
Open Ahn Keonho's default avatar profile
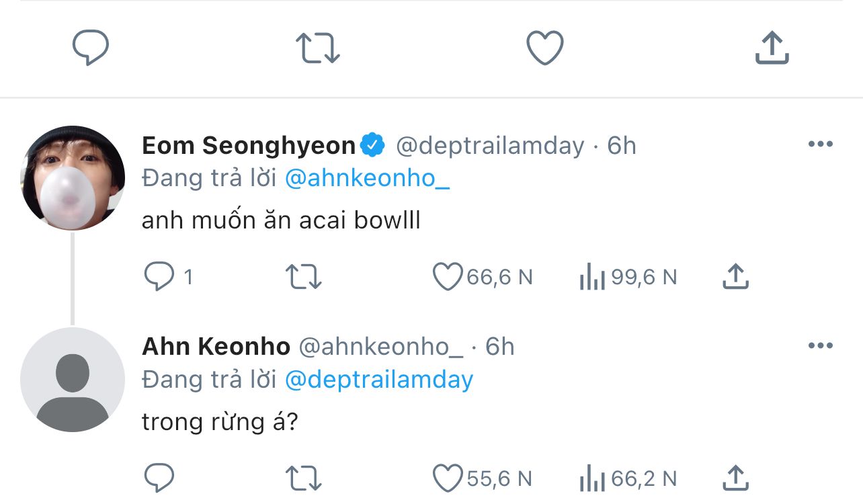(x=73, y=380)
